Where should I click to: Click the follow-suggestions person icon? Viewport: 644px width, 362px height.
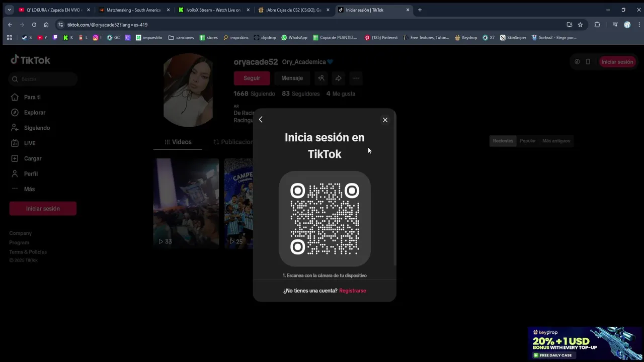click(321, 78)
